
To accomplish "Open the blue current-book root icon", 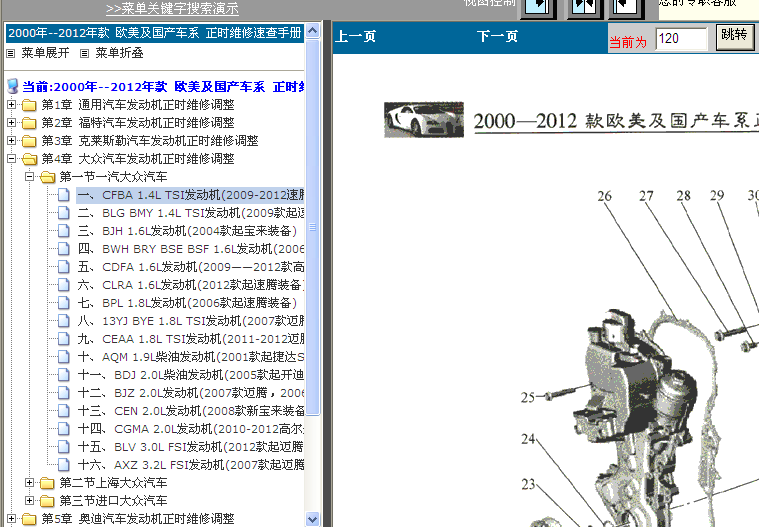I will (13, 87).
